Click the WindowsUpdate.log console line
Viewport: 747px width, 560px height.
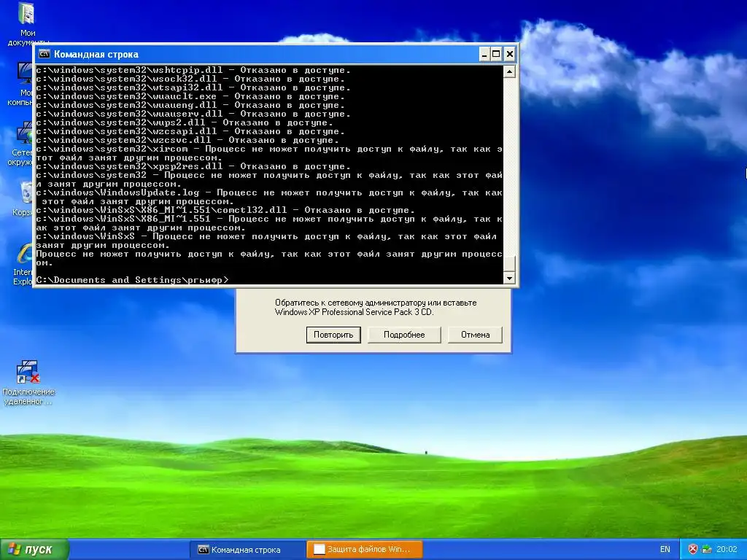pyautogui.click(x=269, y=197)
